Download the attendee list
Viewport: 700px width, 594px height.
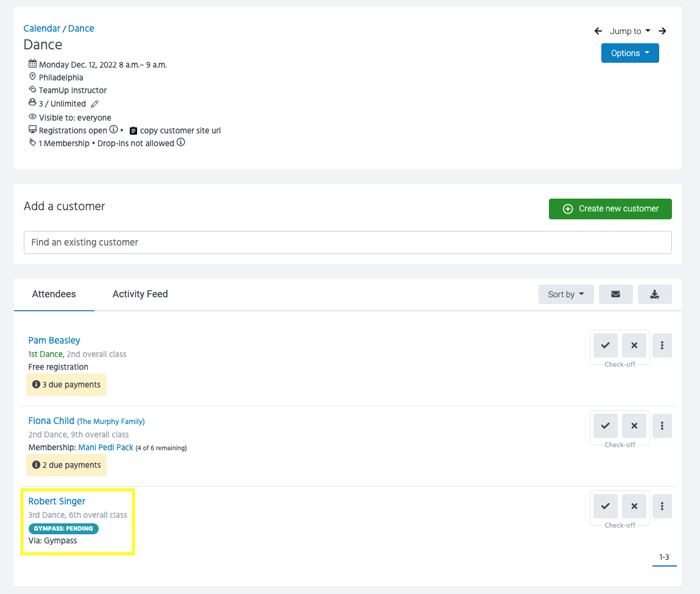pos(654,294)
